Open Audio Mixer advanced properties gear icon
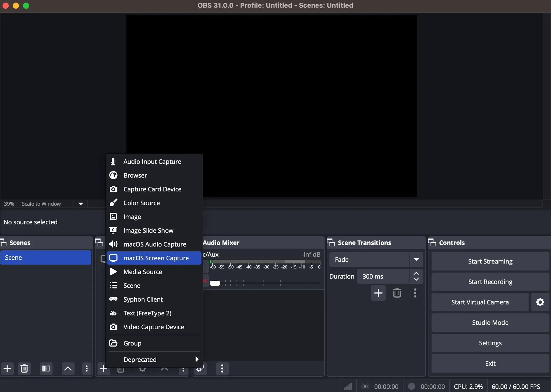The height and width of the screenshot is (392, 551). coord(200,369)
